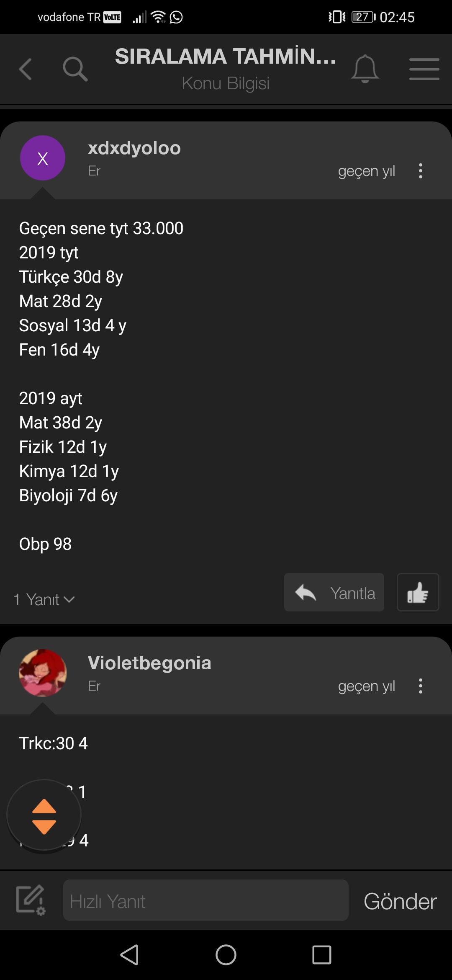This screenshot has height=980, width=452.
Task: Open the Violetbegonia username link
Action: point(149,663)
